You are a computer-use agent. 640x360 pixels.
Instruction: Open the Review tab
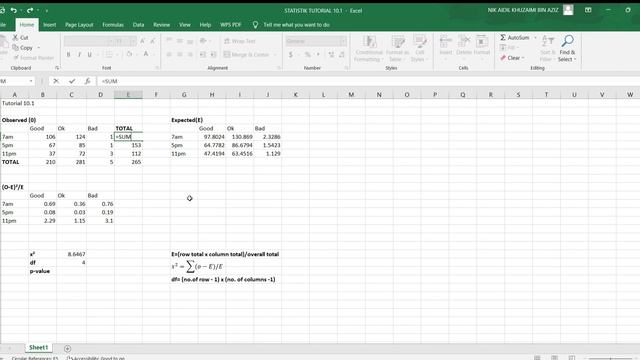click(162, 25)
